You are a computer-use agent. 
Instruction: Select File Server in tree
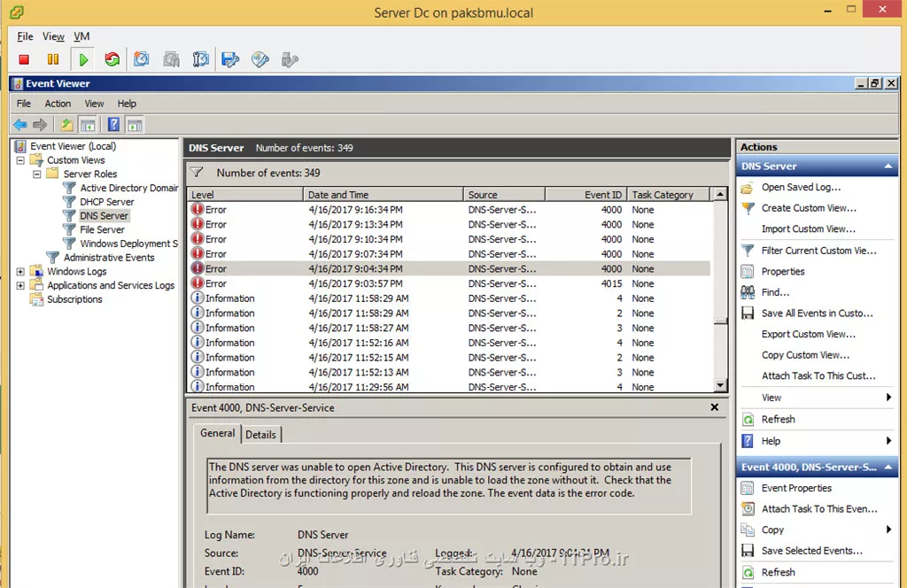(x=102, y=229)
